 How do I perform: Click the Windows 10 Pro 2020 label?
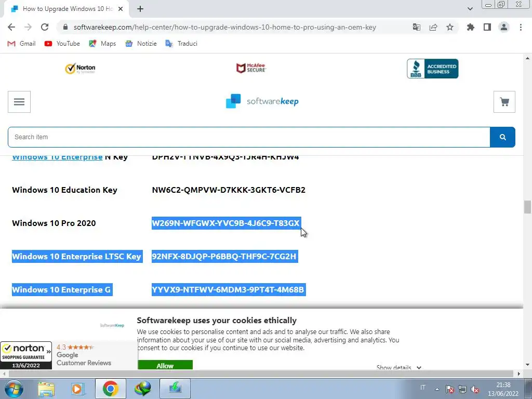pyautogui.click(x=54, y=223)
